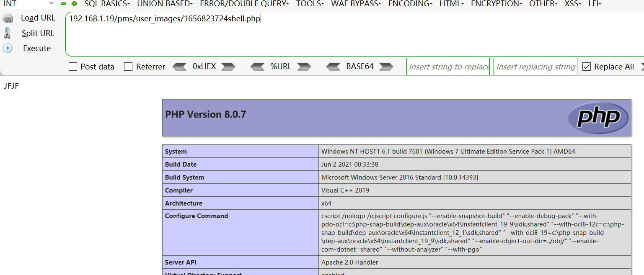
Task: Open the ENCRYPTION menu
Action: [497, 4]
